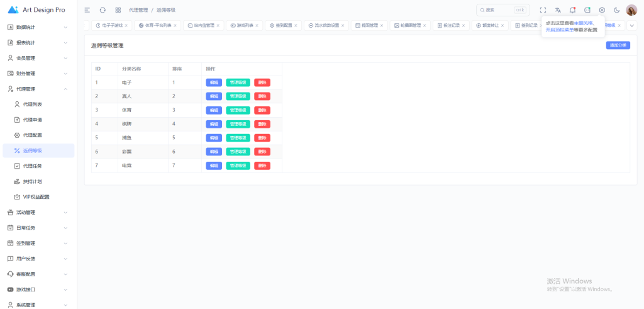Viewport: 644px width, 309px height.
Task: Close the 游戏列表 tab
Action: [x=257, y=25]
